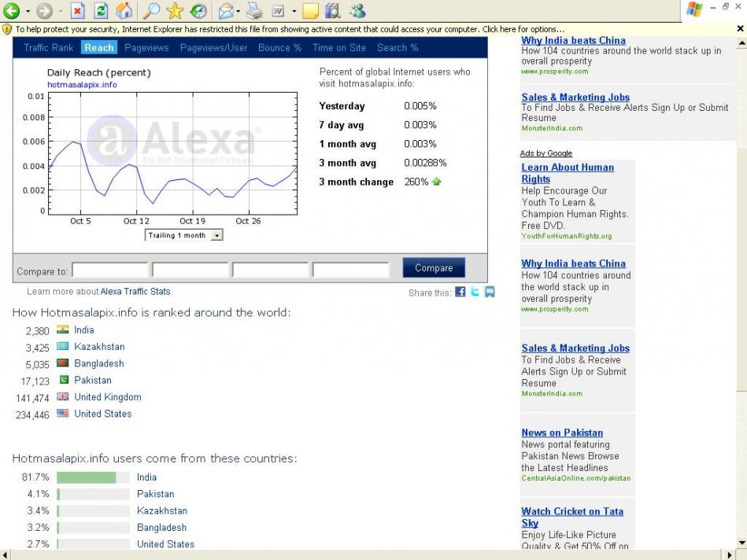The image size is (747, 560).
Task: Open the Search magnifier icon
Action: [x=152, y=10]
